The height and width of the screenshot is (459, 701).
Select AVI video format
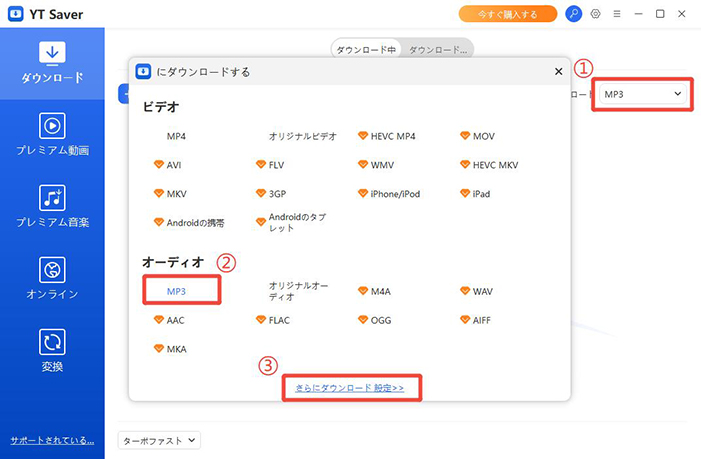coord(168,165)
